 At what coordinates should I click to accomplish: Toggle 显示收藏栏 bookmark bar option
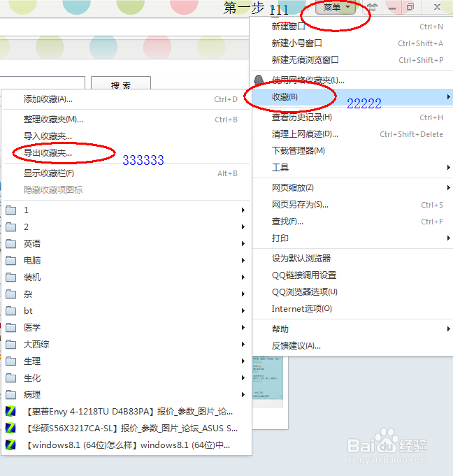click(49, 173)
